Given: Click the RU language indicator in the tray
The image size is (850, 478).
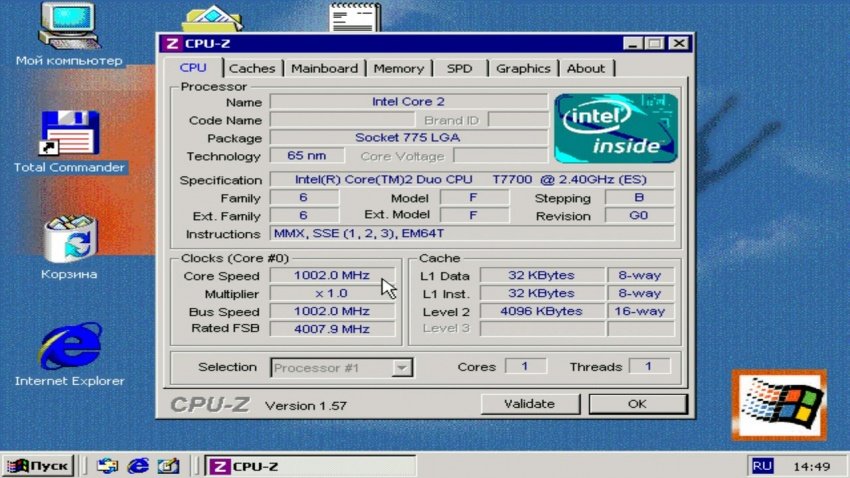Looking at the screenshot, I should tap(762, 466).
